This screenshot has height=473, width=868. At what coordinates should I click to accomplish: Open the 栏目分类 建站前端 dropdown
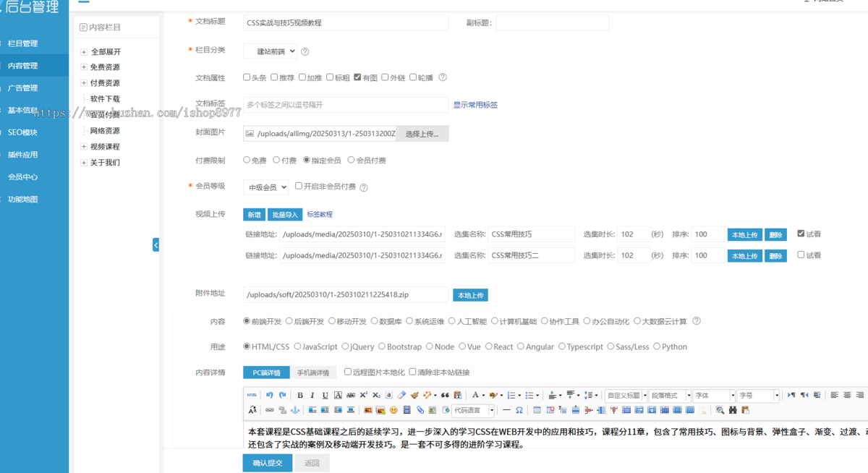(x=270, y=51)
